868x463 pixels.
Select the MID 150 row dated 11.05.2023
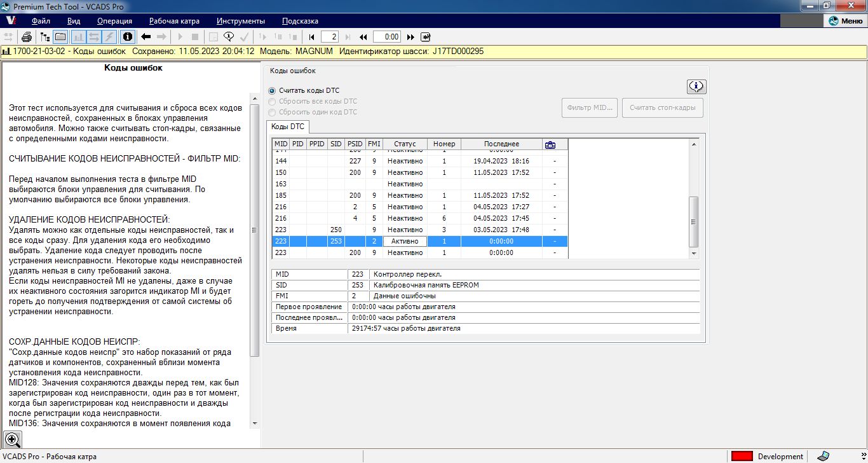[420, 172]
